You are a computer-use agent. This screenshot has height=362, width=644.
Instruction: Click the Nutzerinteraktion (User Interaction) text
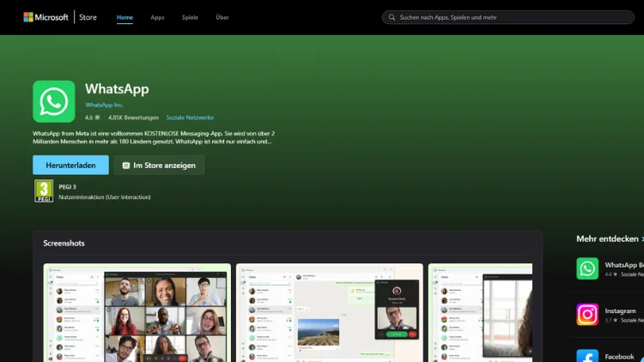105,197
